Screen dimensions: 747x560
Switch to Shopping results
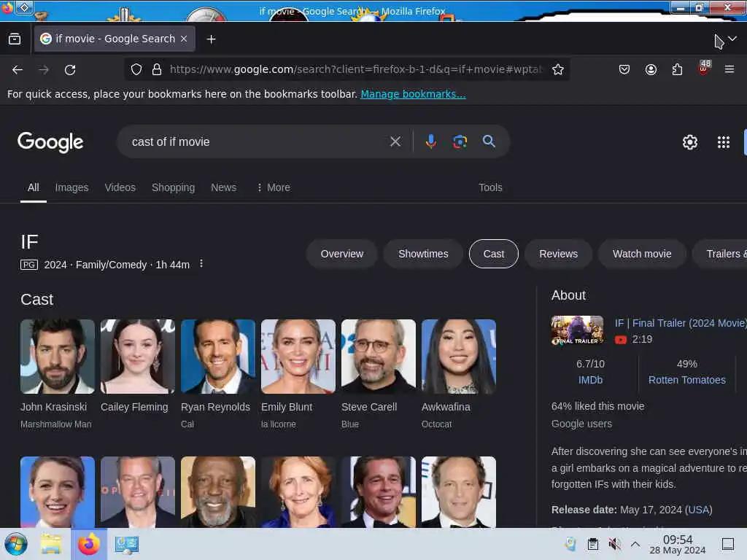pyautogui.click(x=174, y=187)
